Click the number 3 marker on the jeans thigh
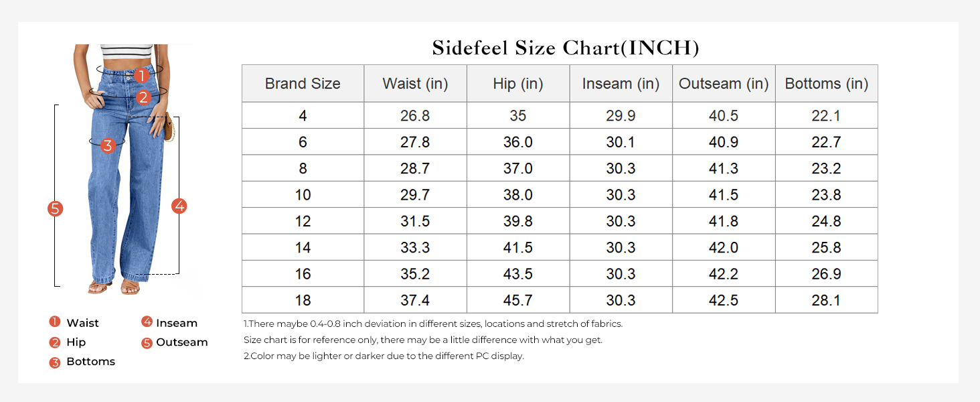980x402 pixels. [x=108, y=145]
